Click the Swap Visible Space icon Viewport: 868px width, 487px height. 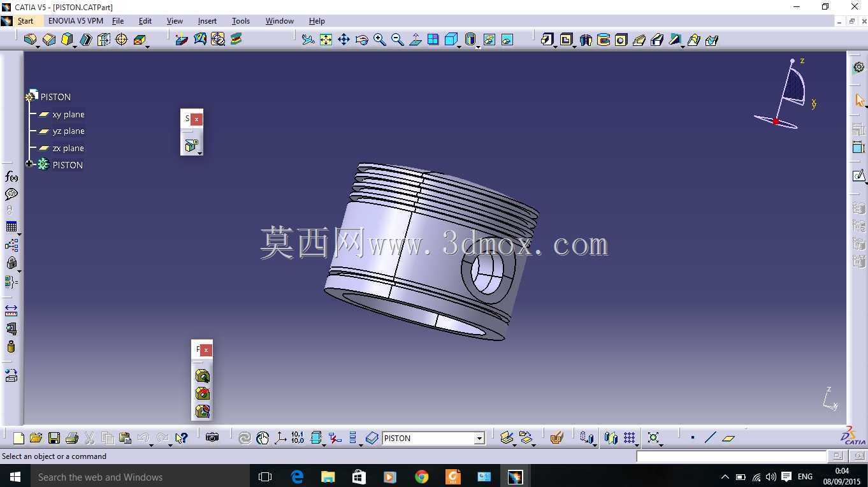click(507, 40)
